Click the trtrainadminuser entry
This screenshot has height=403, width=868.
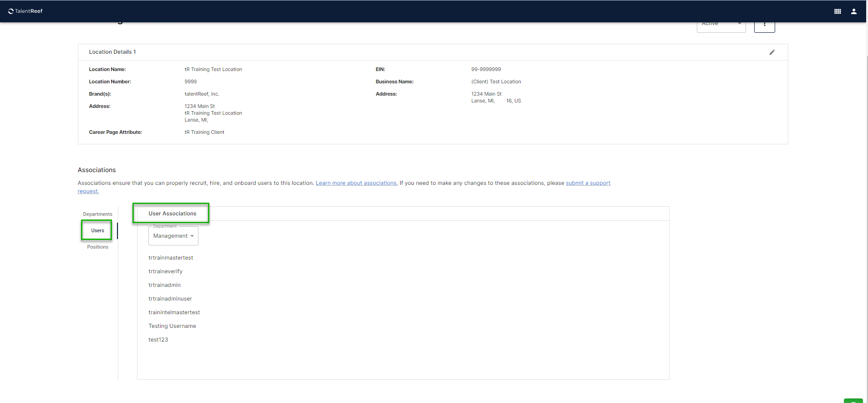[170, 299]
